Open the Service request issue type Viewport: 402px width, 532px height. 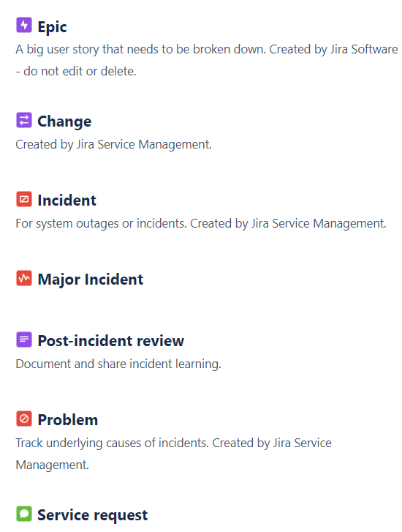(x=93, y=515)
